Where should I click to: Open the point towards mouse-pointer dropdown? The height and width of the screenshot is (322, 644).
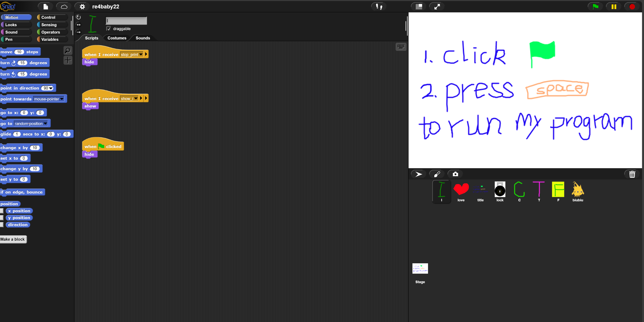pos(62,99)
